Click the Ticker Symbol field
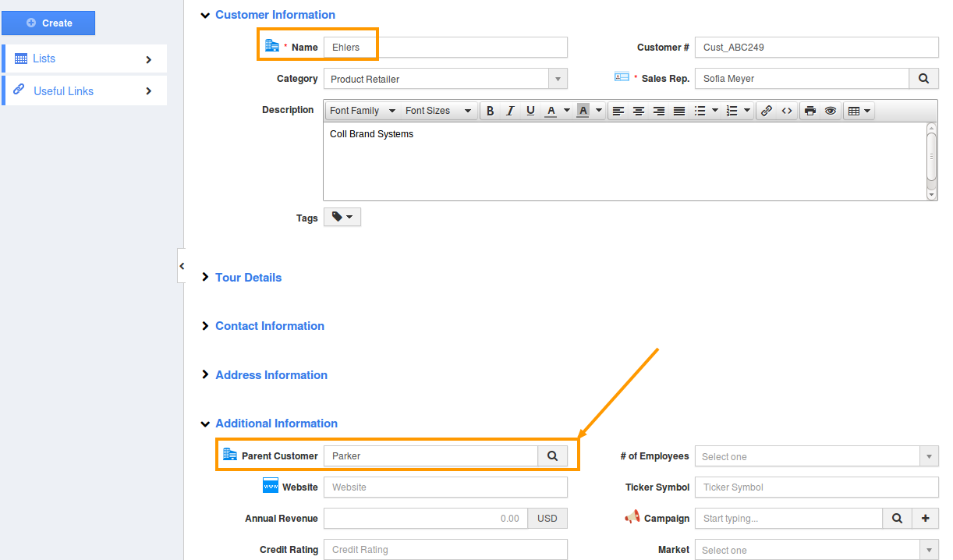The height and width of the screenshot is (560, 953). tap(817, 487)
